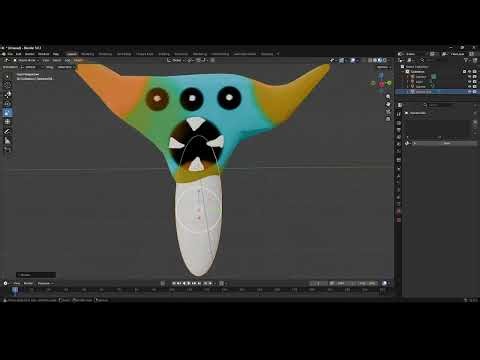The image size is (480, 360).
Task: Click the blue Z axis on navigation gizmo
Action: 381,75
